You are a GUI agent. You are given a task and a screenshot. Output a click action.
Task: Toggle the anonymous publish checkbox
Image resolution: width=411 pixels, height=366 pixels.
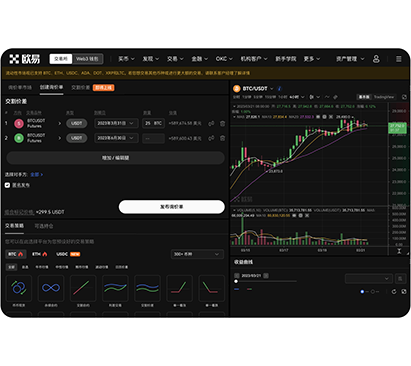click(x=7, y=185)
